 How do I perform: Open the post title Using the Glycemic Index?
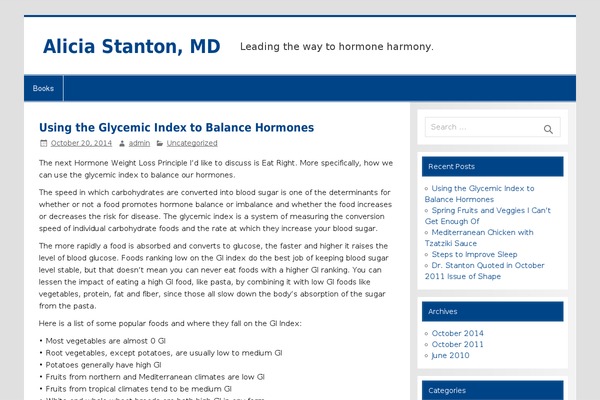click(x=176, y=127)
